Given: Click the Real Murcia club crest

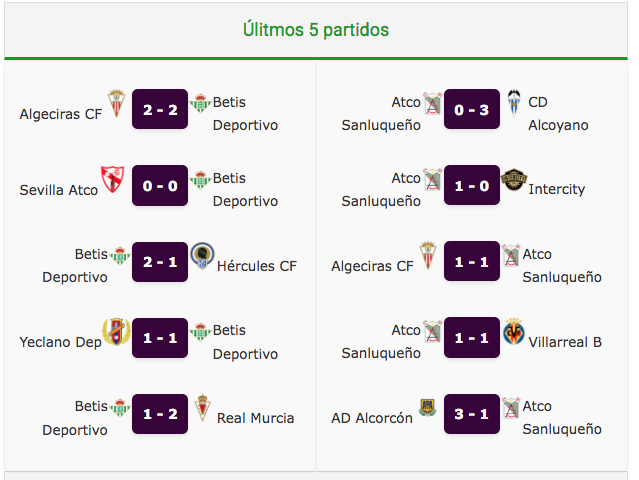Looking at the screenshot, I should 202,407.
